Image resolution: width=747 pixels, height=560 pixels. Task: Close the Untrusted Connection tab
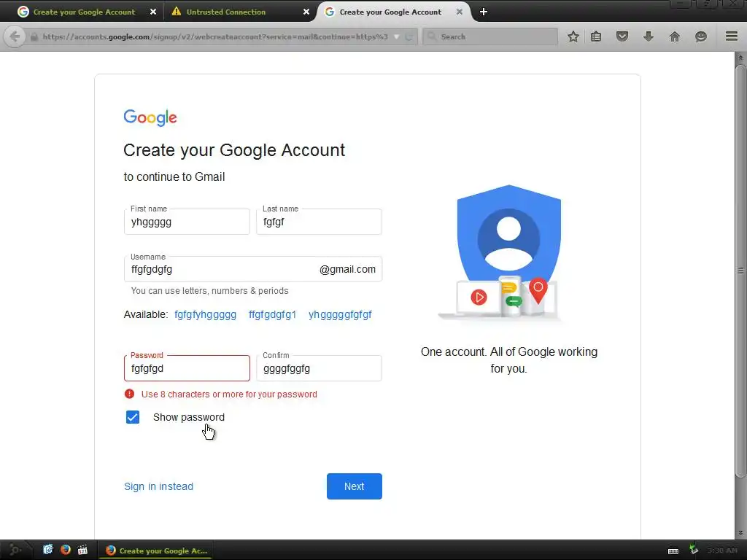pyautogui.click(x=306, y=12)
